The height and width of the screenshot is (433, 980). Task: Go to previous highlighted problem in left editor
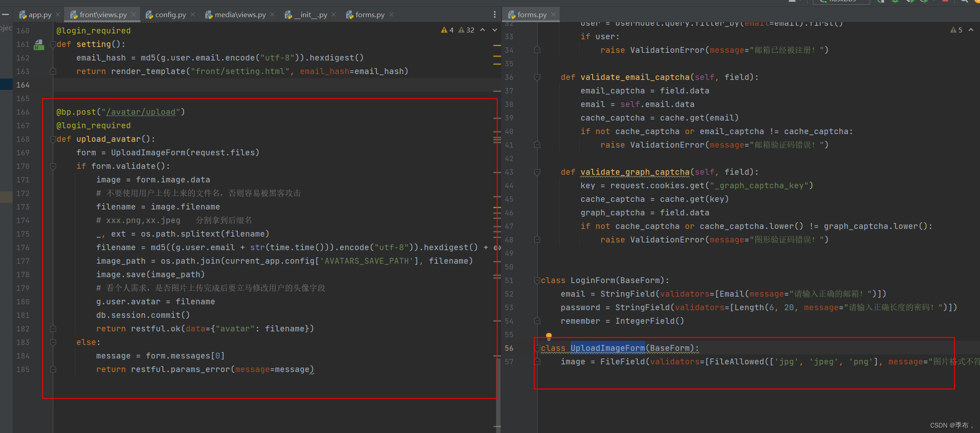pyautogui.click(x=483, y=30)
